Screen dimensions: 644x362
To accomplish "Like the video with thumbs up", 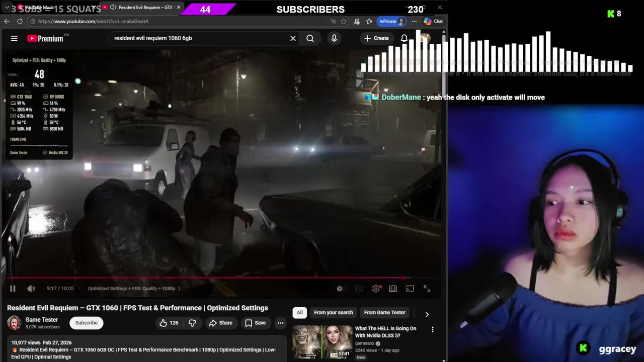I will 169,323.
